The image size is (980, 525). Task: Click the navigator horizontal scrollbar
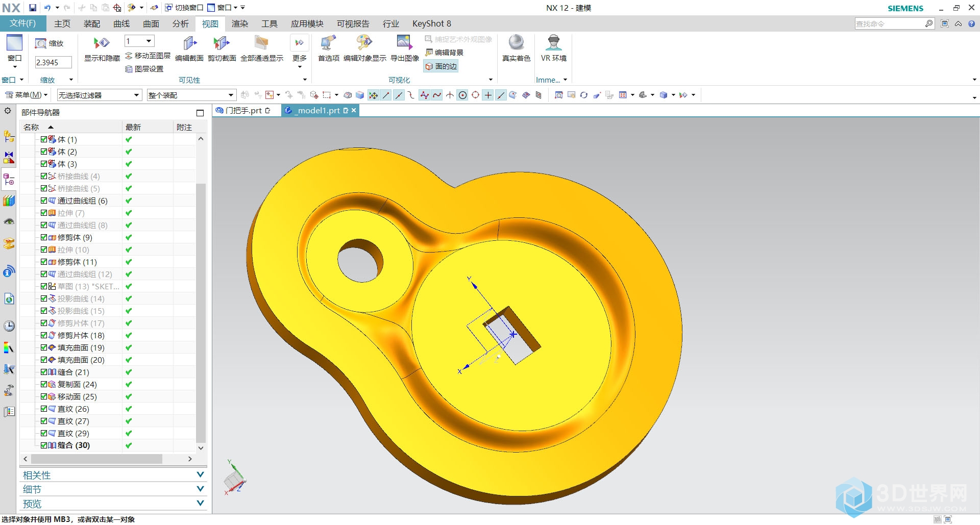coord(96,459)
